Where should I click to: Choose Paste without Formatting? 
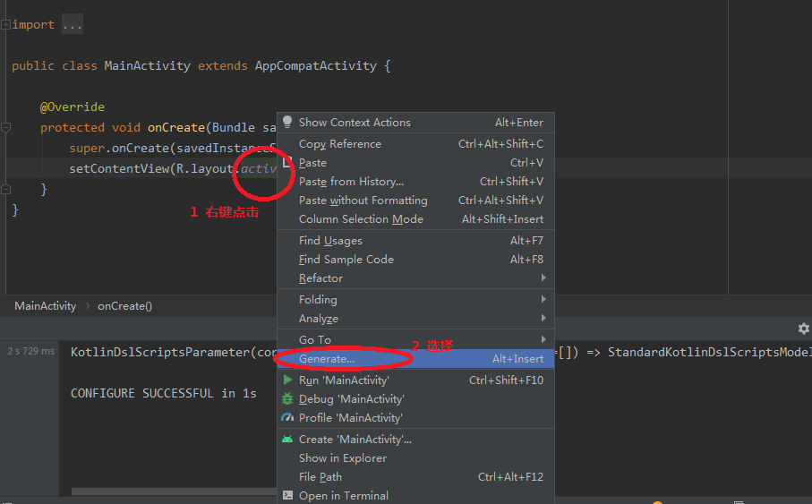pyautogui.click(x=415, y=200)
